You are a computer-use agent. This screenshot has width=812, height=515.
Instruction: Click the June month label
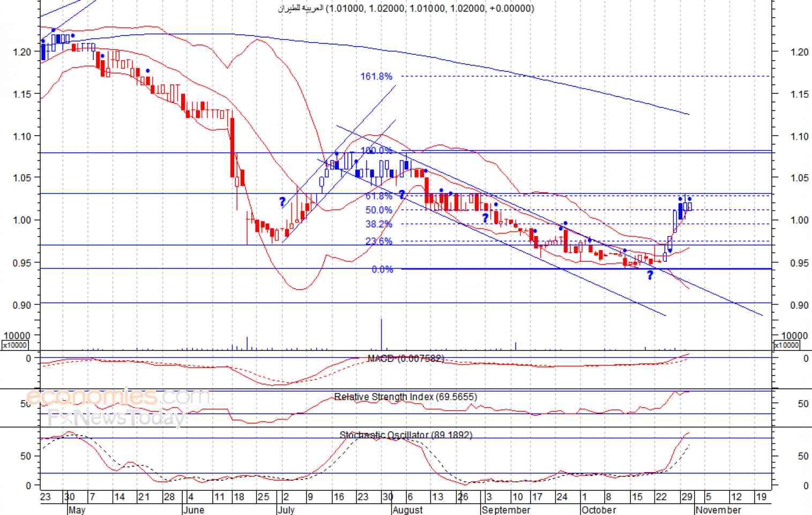tap(193, 510)
